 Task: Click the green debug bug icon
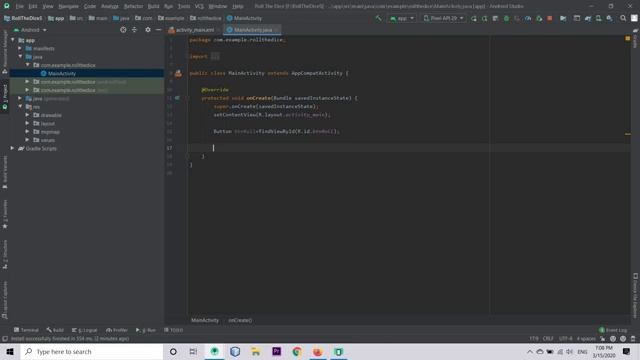pos(506,18)
